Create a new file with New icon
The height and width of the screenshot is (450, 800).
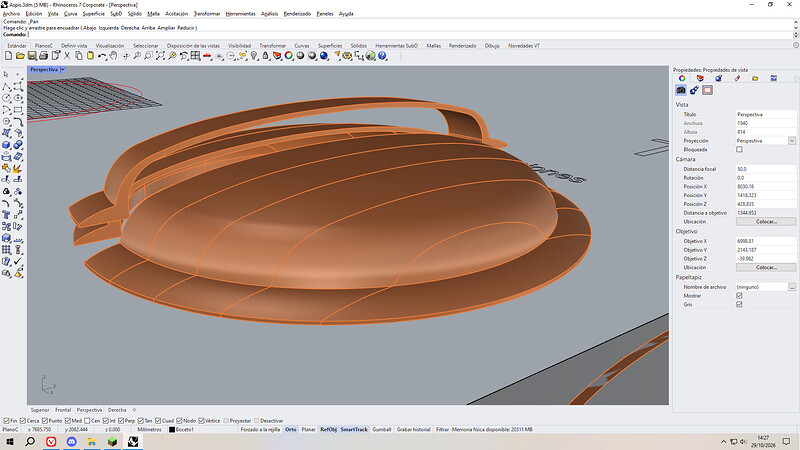point(9,56)
